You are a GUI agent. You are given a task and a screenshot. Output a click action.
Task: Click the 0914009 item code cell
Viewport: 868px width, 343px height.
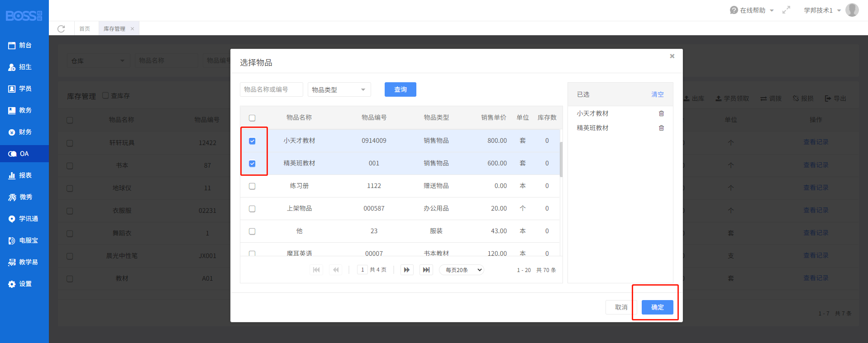[x=374, y=141]
